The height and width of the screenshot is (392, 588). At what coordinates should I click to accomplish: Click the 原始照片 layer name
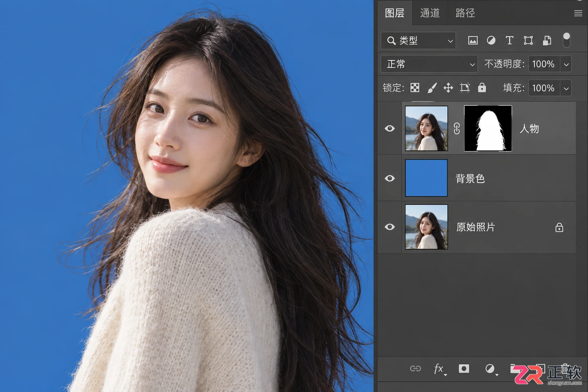click(x=475, y=227)
